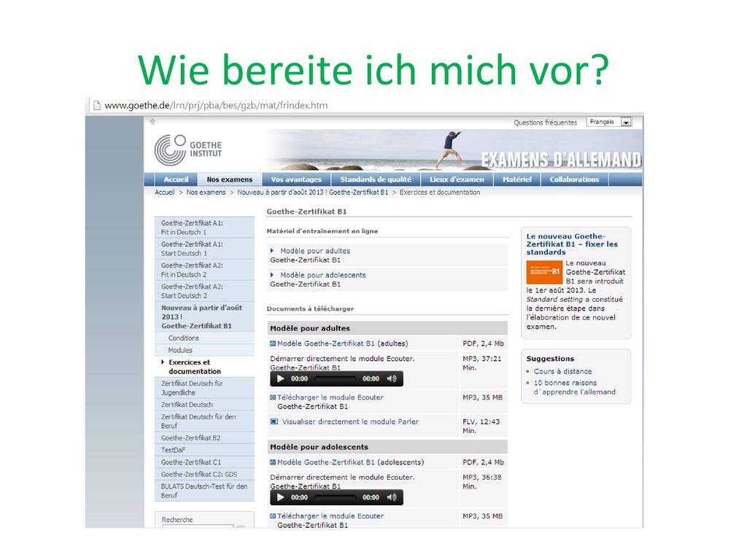Screen dimensions: 747x560
Task: Click video icon for module Parler
Action: point(274,421)
